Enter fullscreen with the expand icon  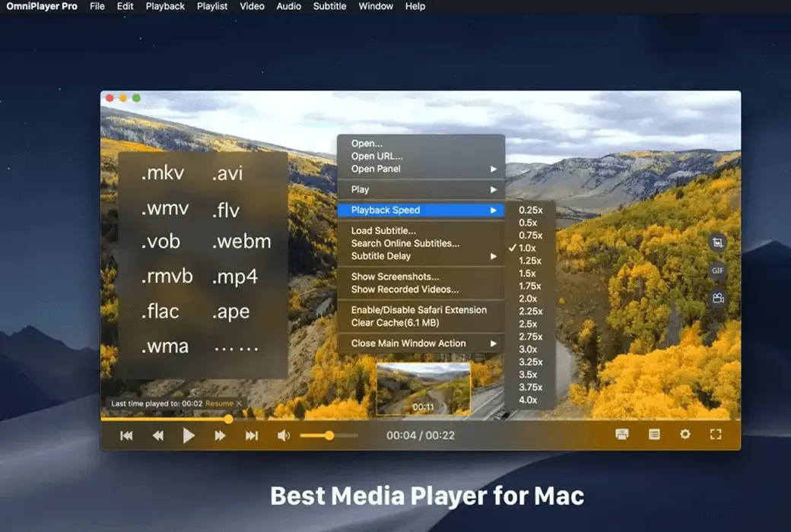(716, 434)
